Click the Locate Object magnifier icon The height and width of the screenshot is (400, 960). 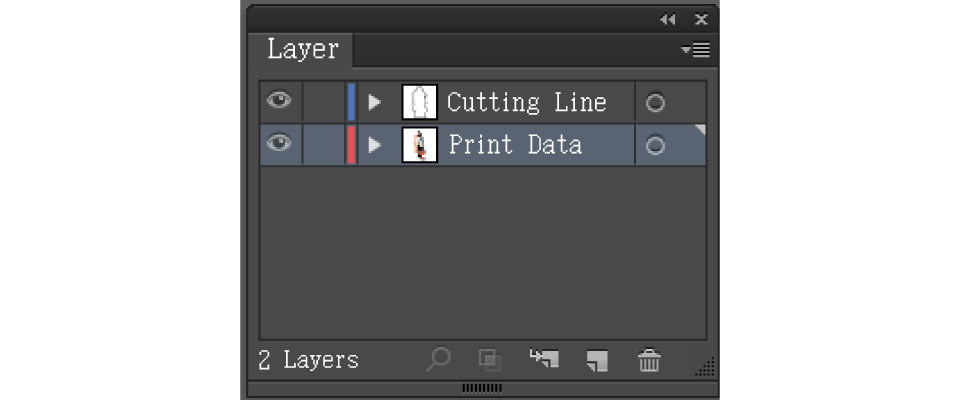point(438,360)
